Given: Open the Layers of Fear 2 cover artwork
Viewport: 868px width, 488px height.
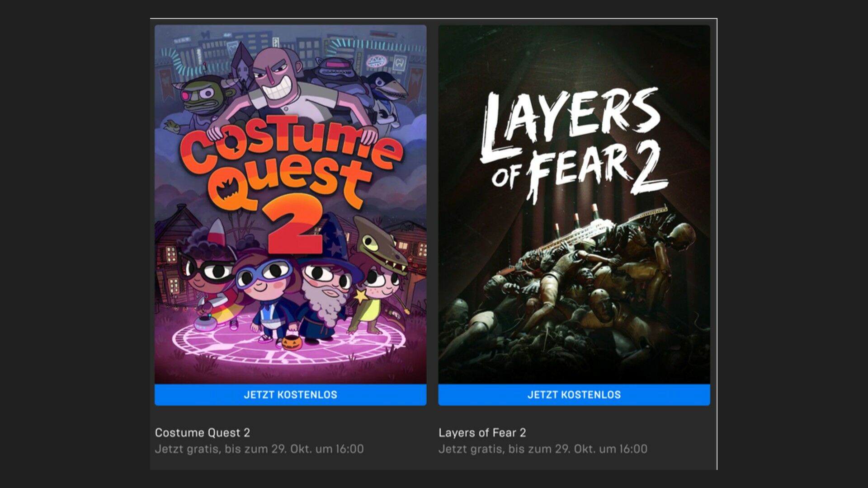Looking at the screenshot, I should (574, 204).
